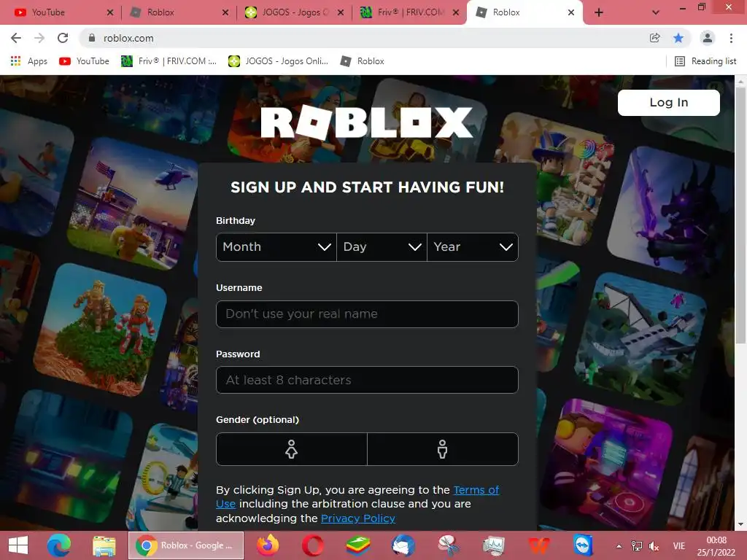Click the muted volume tray icon
The image size is (747, 560).
[x=654, y=546]
